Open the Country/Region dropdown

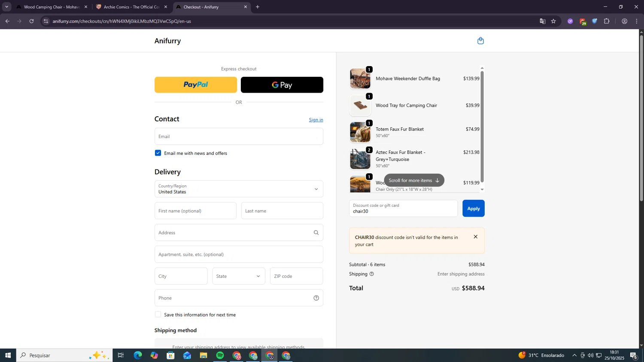click(x=239, y=189)
